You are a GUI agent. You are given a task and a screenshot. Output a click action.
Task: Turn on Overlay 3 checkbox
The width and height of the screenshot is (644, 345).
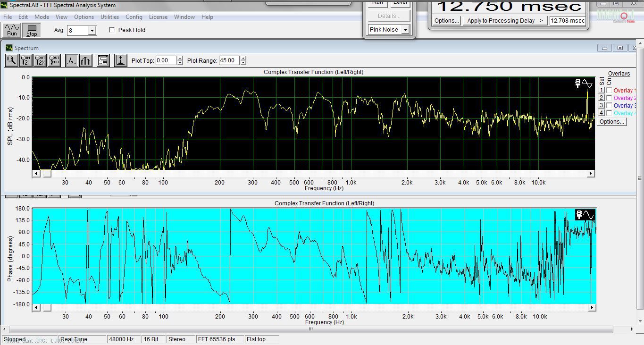coord(609,105)
